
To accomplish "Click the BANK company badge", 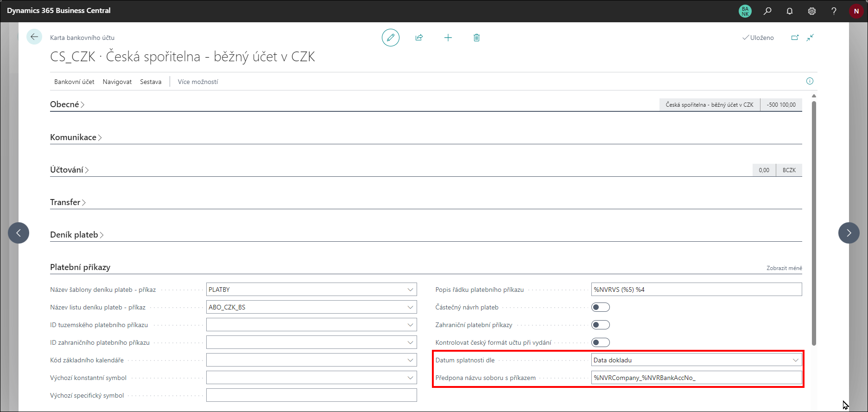I will click(x=745, y=11).
